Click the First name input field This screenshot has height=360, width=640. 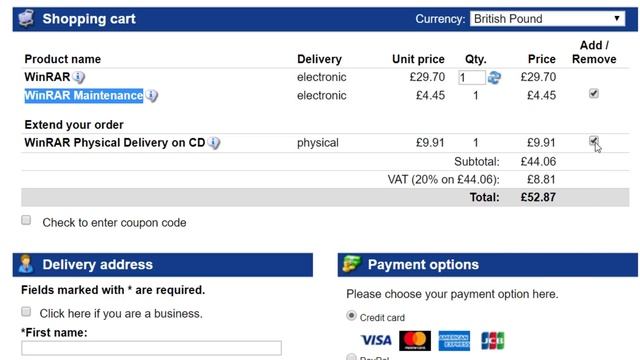(x=151, y=348)
